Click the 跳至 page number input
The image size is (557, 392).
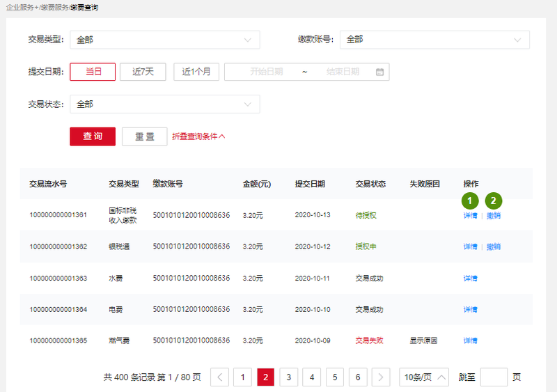[494, 377]
